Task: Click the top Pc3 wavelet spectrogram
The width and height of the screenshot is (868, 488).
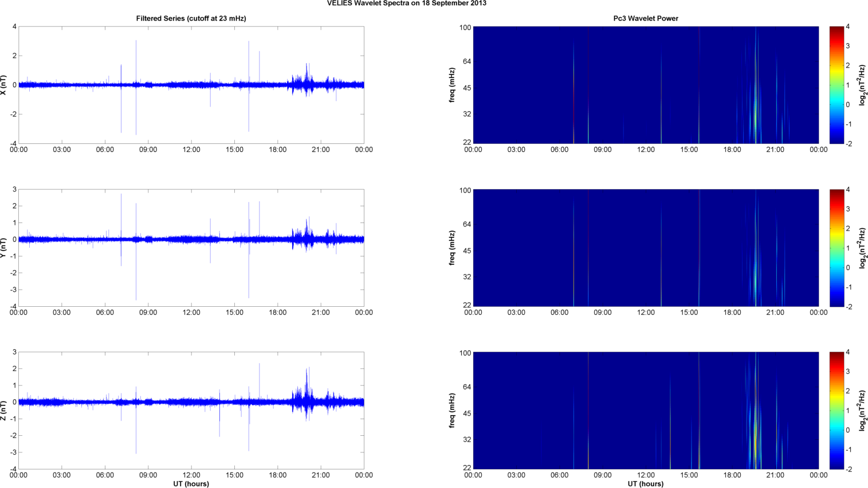Action: coord(646,85)
